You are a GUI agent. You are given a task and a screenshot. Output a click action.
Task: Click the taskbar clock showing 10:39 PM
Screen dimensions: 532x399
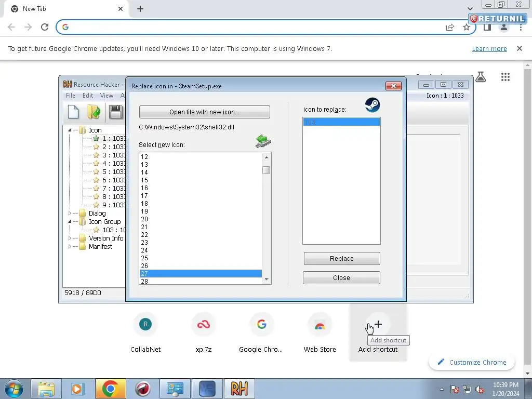(x=506, y=389)
